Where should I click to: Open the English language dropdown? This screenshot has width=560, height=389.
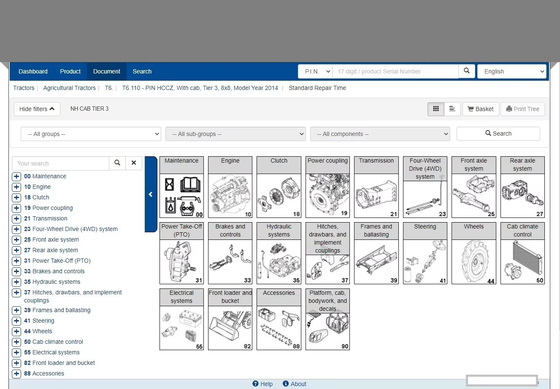coord(512,71)
